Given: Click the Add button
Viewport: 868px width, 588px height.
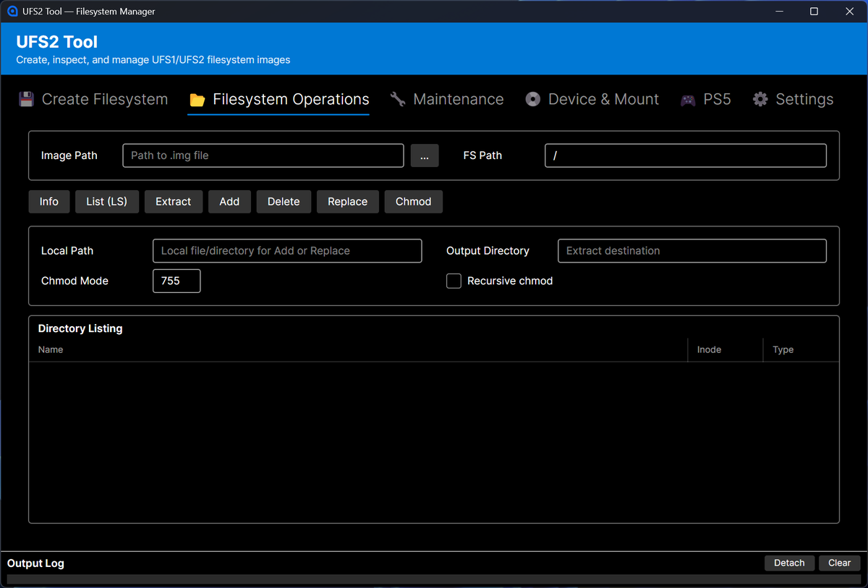Looking at the screenshot, I should click(229, 202).
